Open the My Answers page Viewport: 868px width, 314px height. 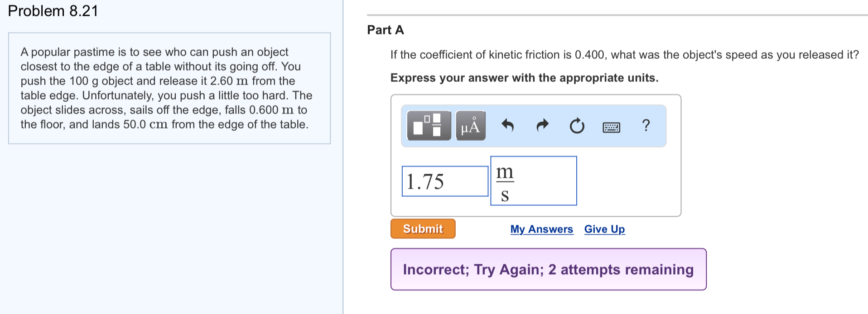[541, 229]
